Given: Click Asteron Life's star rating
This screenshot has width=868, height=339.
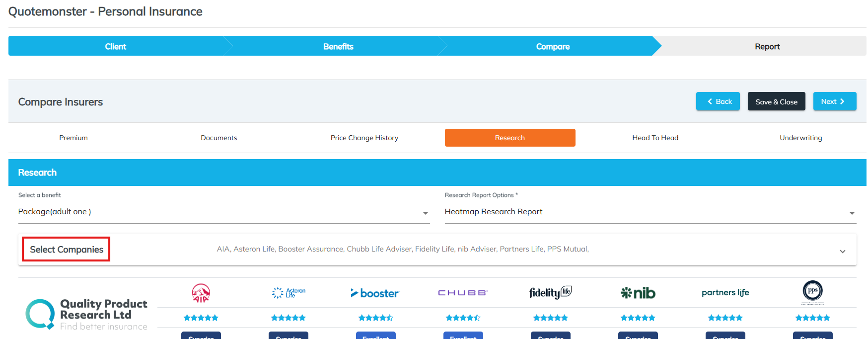Looking at the screenshot, I should pos(289,318).
